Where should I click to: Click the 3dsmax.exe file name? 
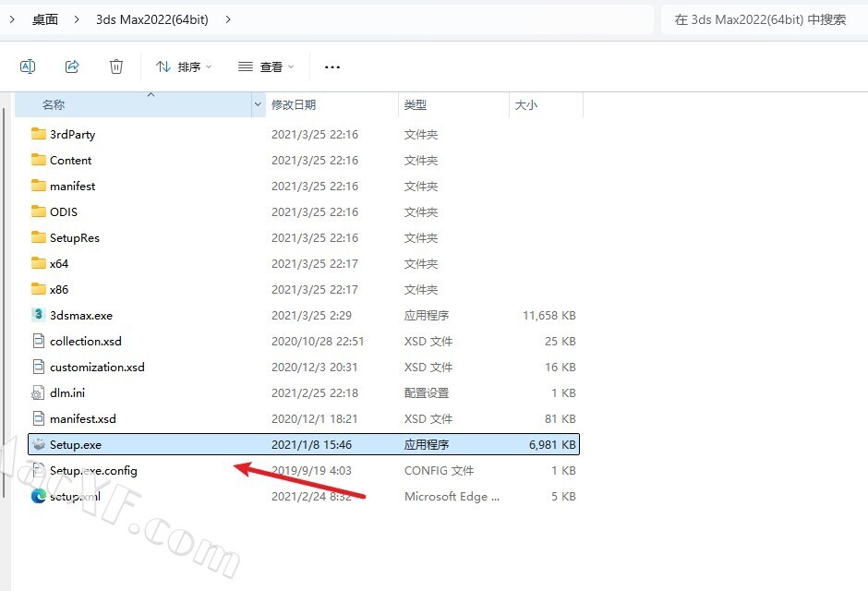(x=81, y=316)
